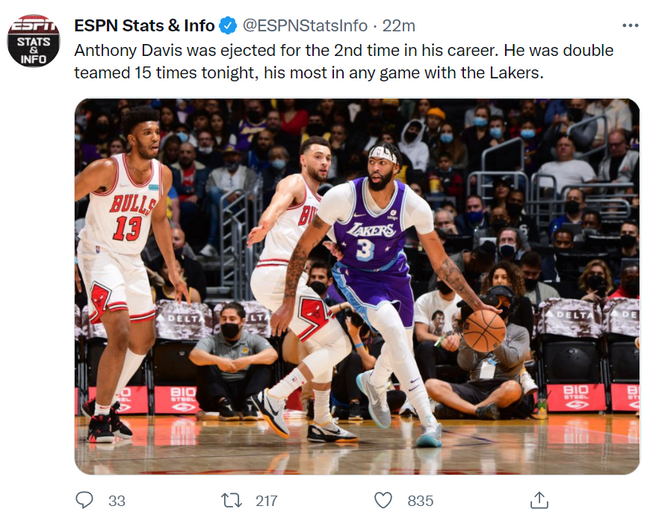Click the 835 likes count
650x509 pixels.
click(x=420, y=501)
